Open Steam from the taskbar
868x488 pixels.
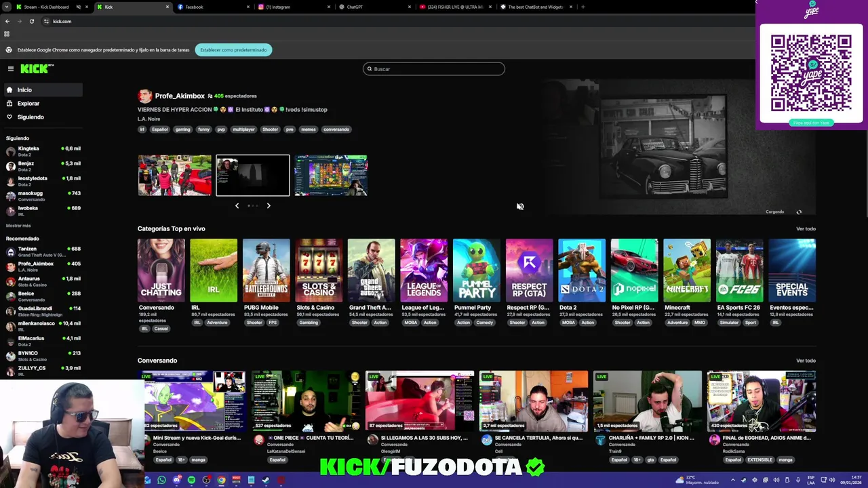pyautogui.click(x=266, y=480)
